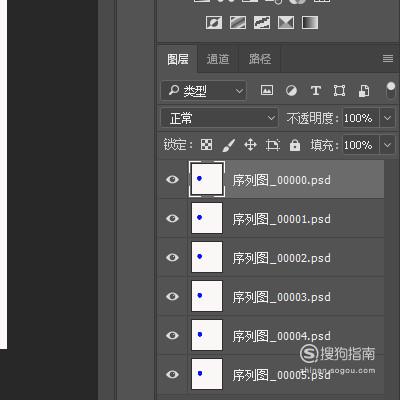Select the layer named 序列图_00002.psd
Image resolution: width=400 pixels, height=400 pixels.
[281, 258]
